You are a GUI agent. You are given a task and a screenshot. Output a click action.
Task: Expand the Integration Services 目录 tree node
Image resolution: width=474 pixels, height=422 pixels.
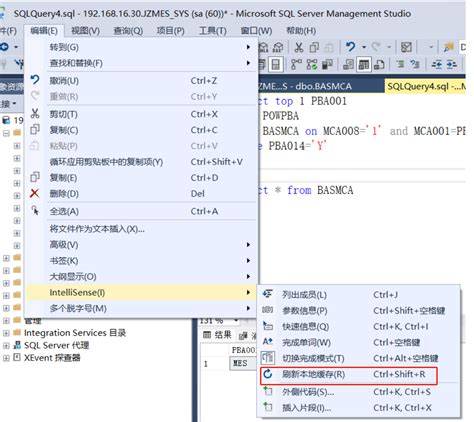pos(6,333)
